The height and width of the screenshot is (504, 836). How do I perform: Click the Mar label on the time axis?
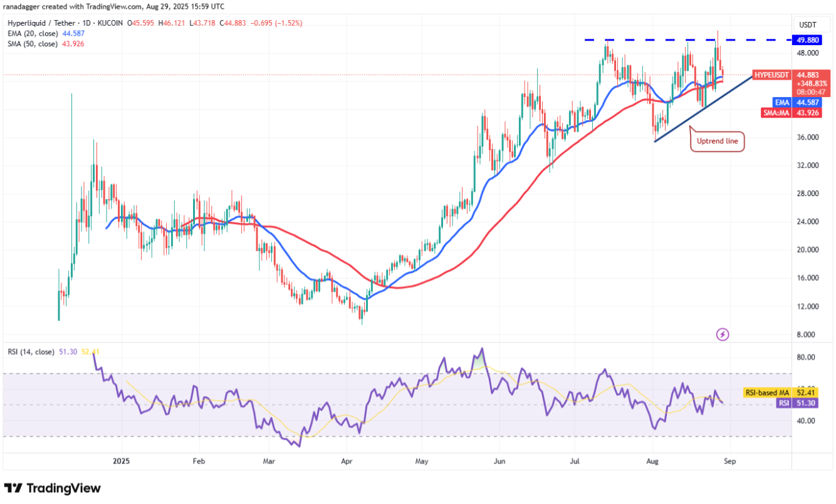point(269,461)
